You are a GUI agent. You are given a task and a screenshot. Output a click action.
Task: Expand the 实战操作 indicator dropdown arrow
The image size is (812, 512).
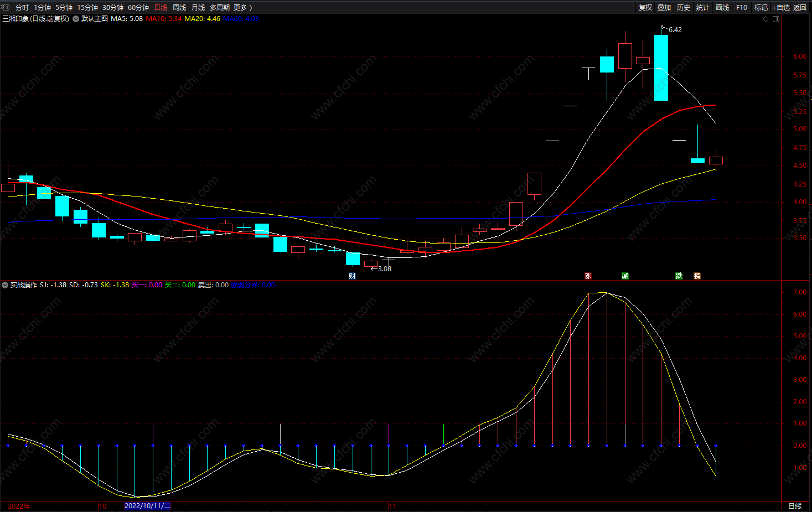coord(5,285)
